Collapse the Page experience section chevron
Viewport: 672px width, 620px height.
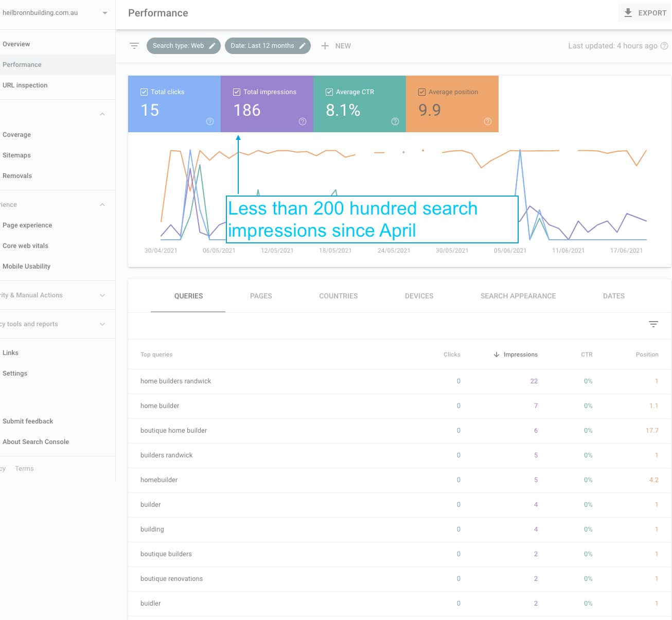click(x=102, y=205)
